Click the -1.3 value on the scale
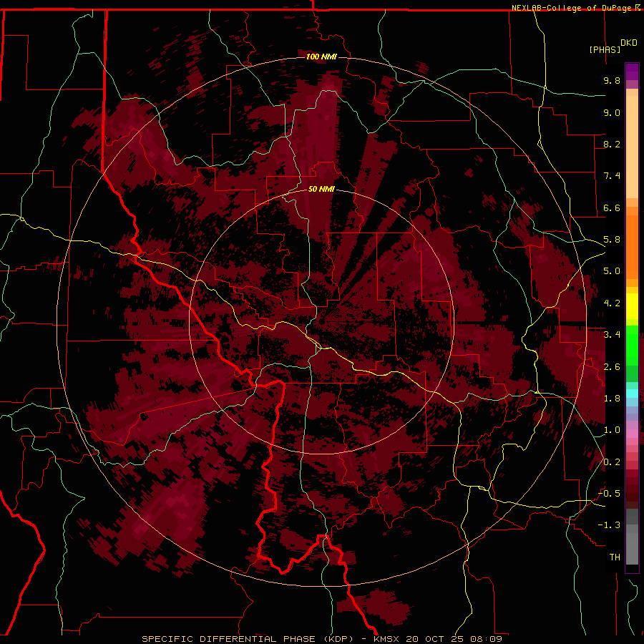 [x=610, y=525]
